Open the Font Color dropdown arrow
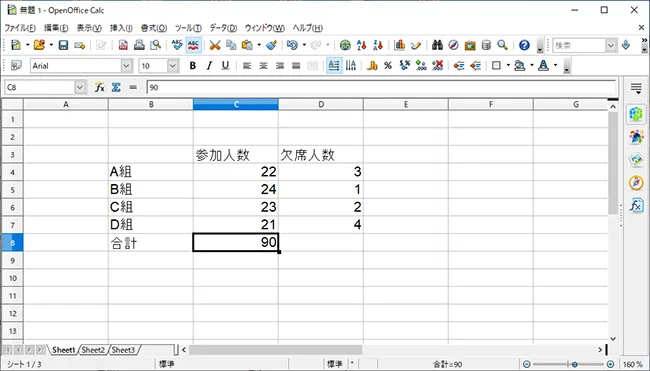Screen dimensions: 650x371 click(555, 65)
